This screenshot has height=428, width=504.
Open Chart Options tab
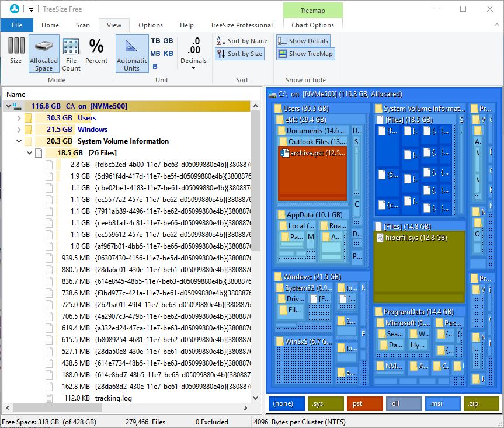point(312,25)
